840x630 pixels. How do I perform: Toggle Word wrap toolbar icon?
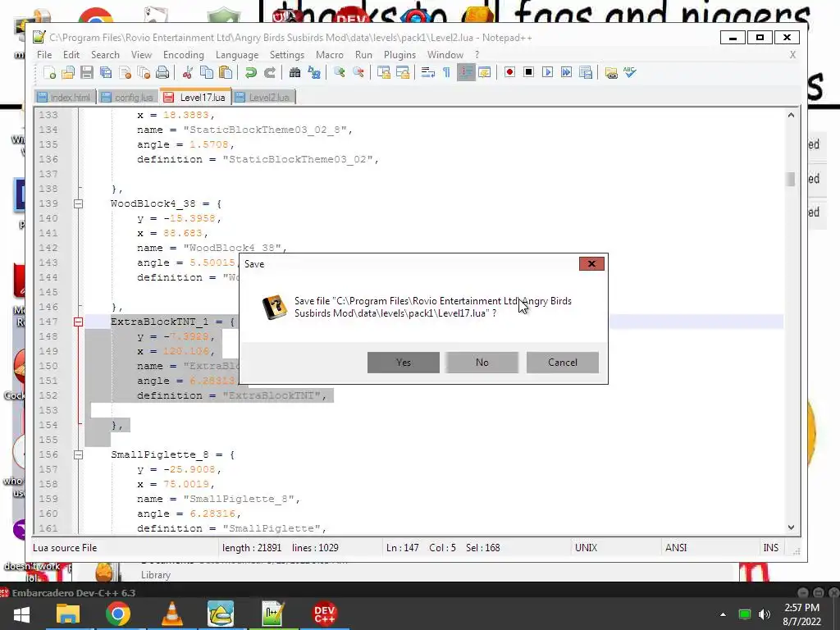tap(427, 73)
